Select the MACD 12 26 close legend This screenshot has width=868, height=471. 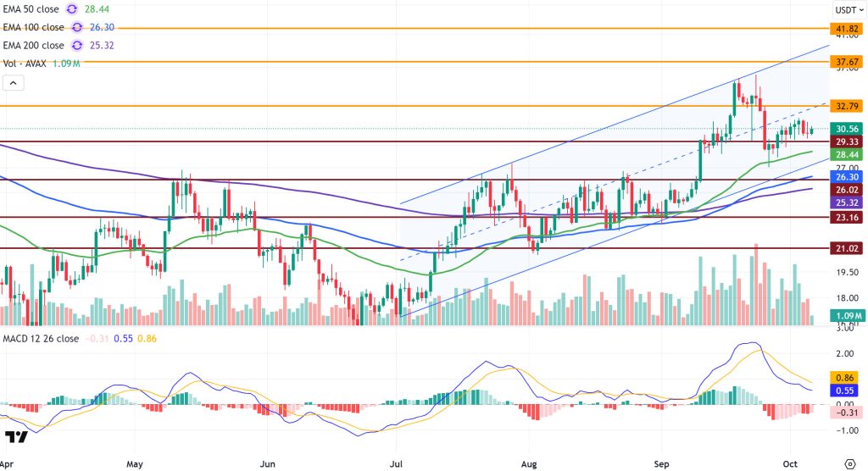click(x=39, y=339)
